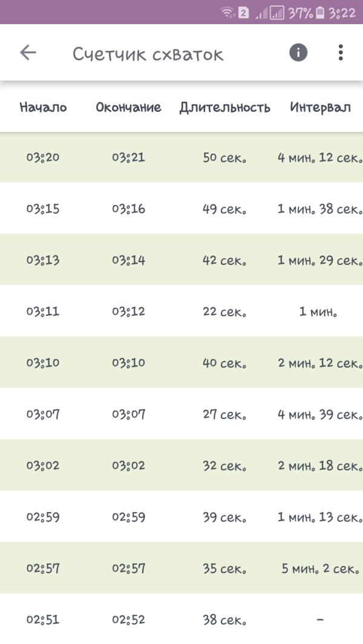Open the three-dot overflow menu
Image resolution: width=363 pixels, height=644 pixels.
pos(341,53)
